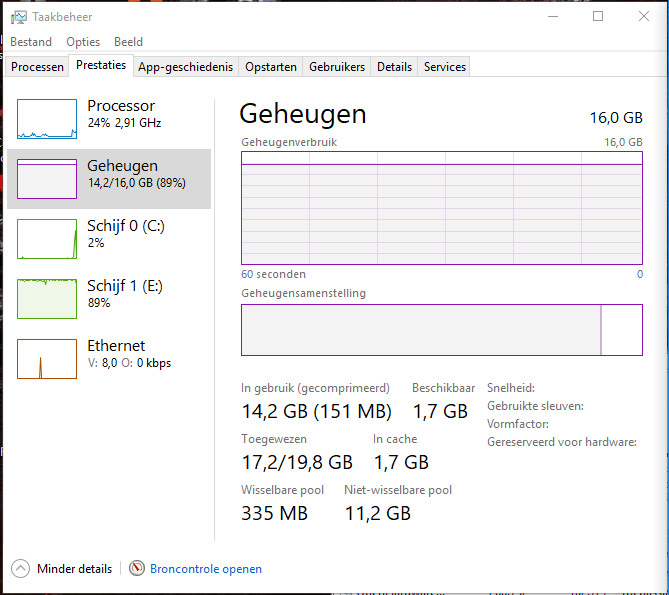Open the Opties menu
This screenshot has height=595, width=669.
point(83,42)
